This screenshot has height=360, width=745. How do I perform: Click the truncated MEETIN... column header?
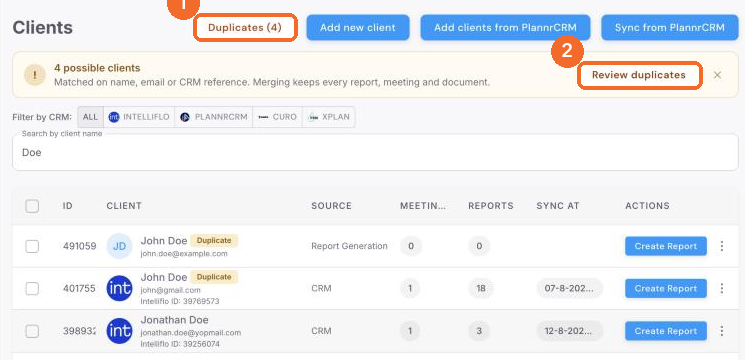423,206
